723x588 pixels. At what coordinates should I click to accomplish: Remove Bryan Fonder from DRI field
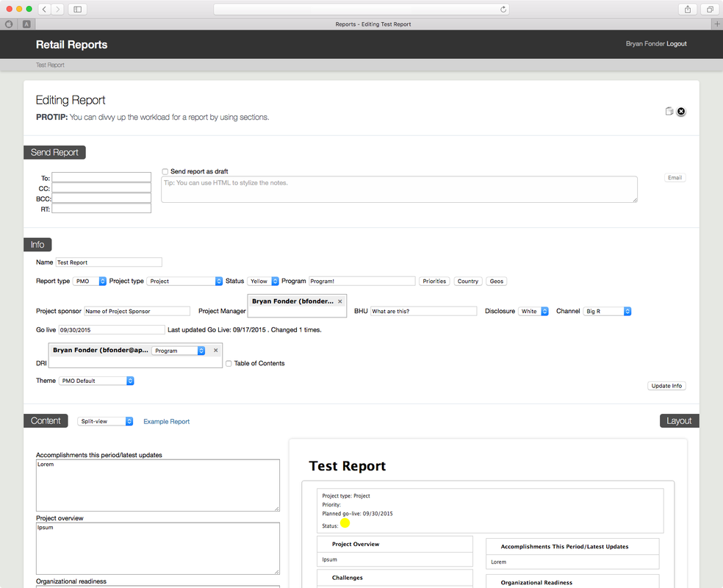[215, 351]
